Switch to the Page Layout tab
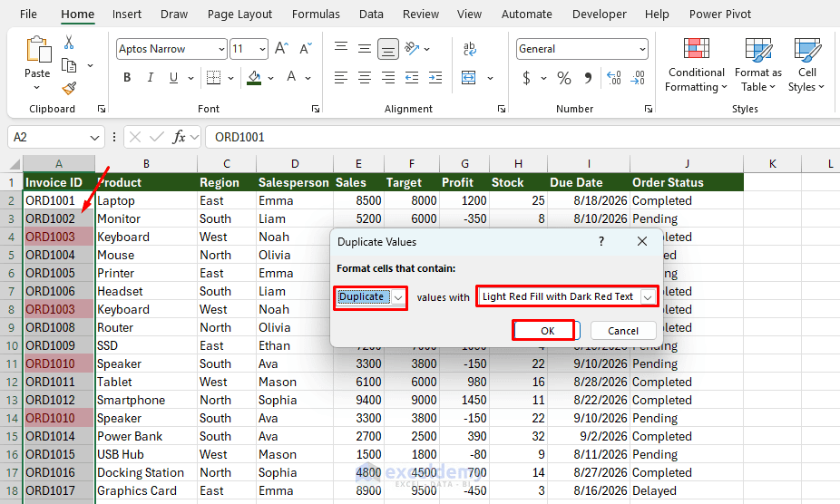The width and height of the screenshot is (840, 504). (x=239, y=14)
